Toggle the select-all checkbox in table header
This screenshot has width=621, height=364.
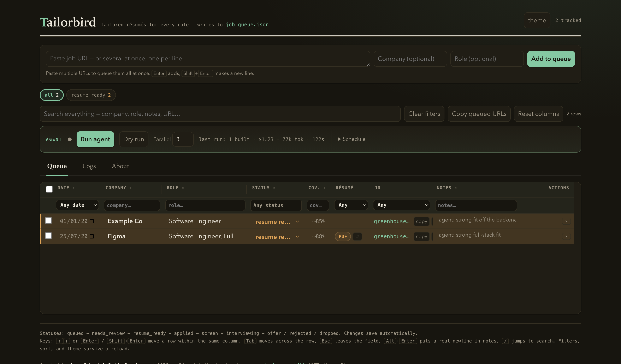coord(49,189)
